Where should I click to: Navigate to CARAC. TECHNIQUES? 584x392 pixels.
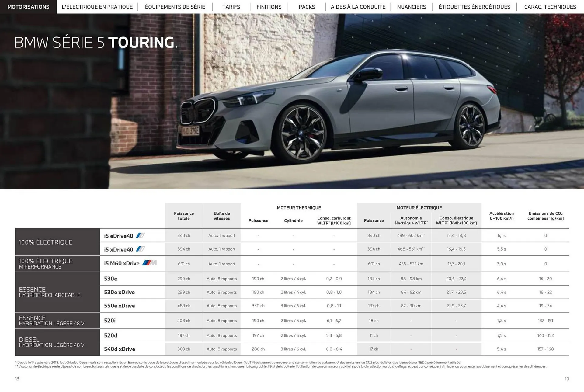[x=550, y=7]
